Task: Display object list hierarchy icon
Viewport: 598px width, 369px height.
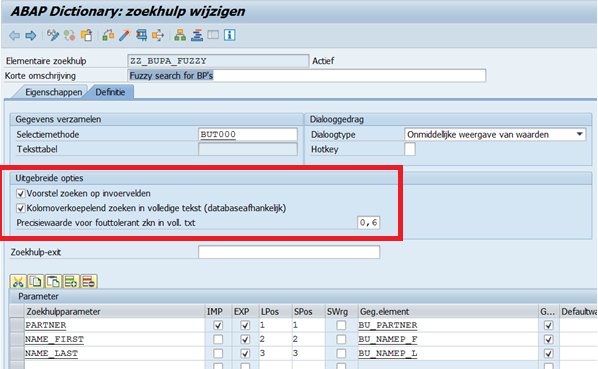Action: (x=180, y=35)
